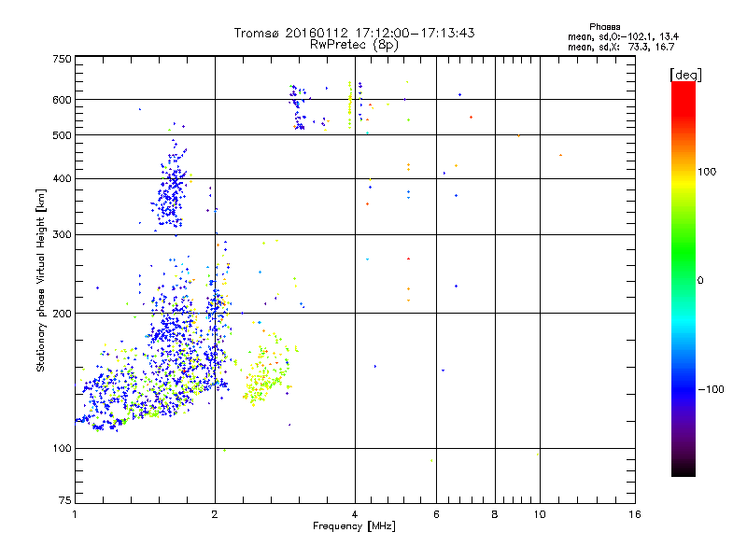Screen dimensions: 747x560
Task: Click the 'Phases' header label
Action: click(604, 27)
